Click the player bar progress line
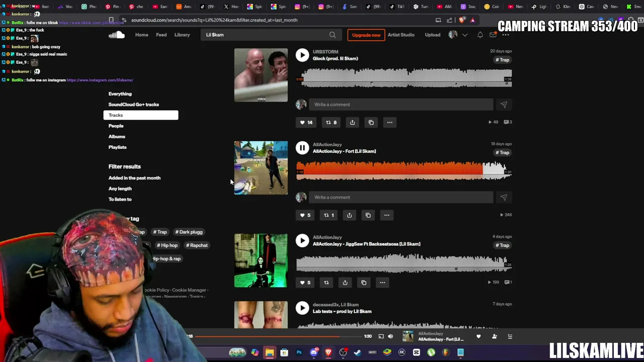Viewport: 644px width, 362px height. (x=279, y=336)
